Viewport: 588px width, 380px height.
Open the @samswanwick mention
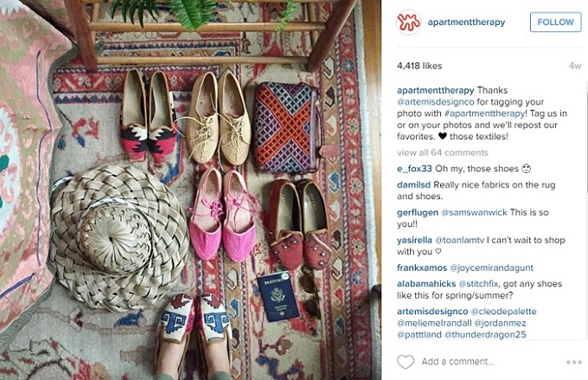pos(474,213)
